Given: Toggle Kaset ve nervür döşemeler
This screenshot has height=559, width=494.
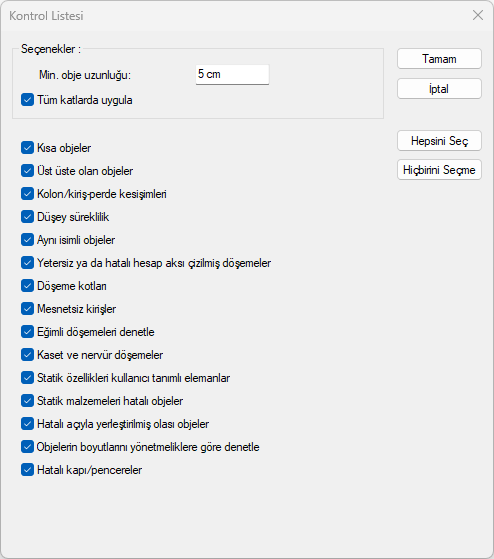Looking at the screenshot, I should click(x=27, y=355).
